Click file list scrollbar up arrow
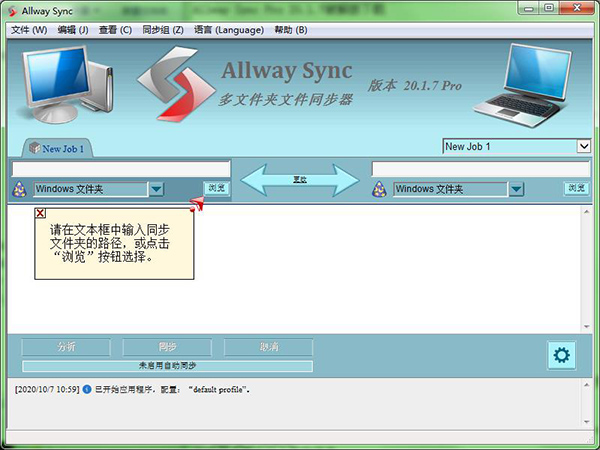The image size is (600, 450). click(x=587, y=212)
